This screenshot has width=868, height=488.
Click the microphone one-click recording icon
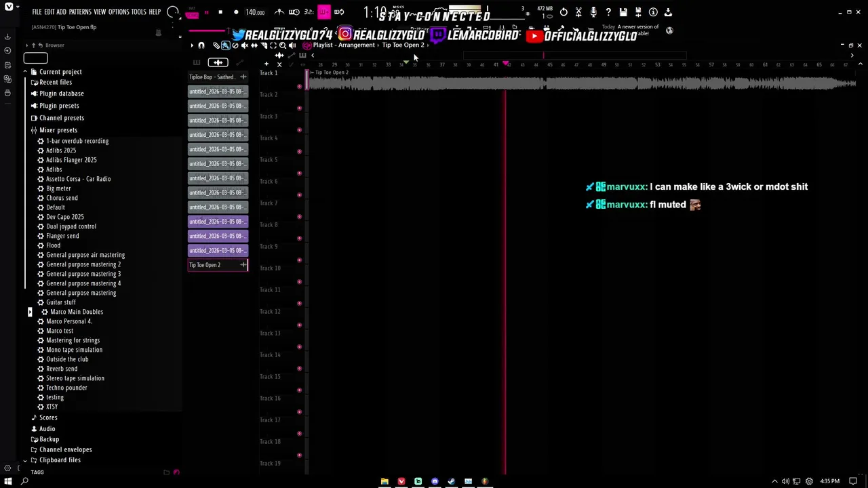[x=593, y=12]
